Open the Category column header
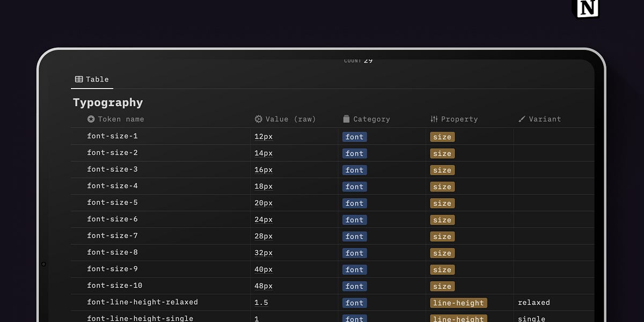The image size is (644, 322). pyautogui.click(x=366, y=119)
